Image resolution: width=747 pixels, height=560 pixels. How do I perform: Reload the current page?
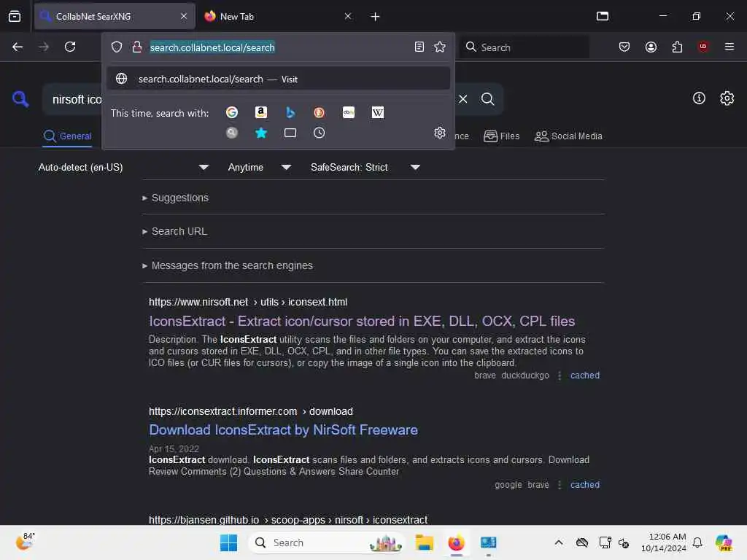tap(70, 47)
